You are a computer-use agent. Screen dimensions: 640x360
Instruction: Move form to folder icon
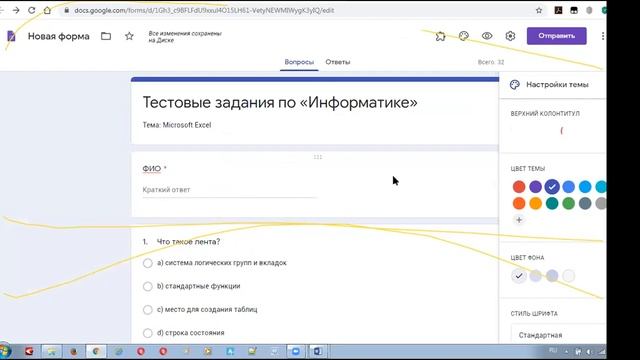click(106, 36)
